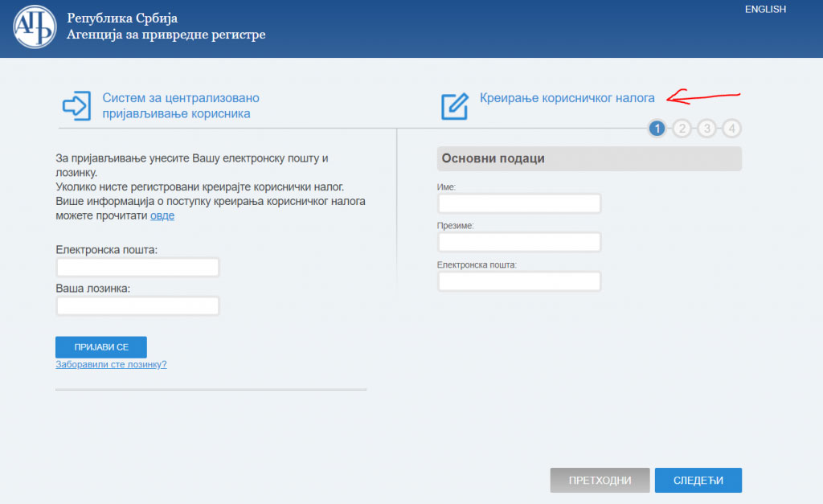The image size is (823, 504).
Task: Switch language to ENGLISH
Action: click(764, 10)
